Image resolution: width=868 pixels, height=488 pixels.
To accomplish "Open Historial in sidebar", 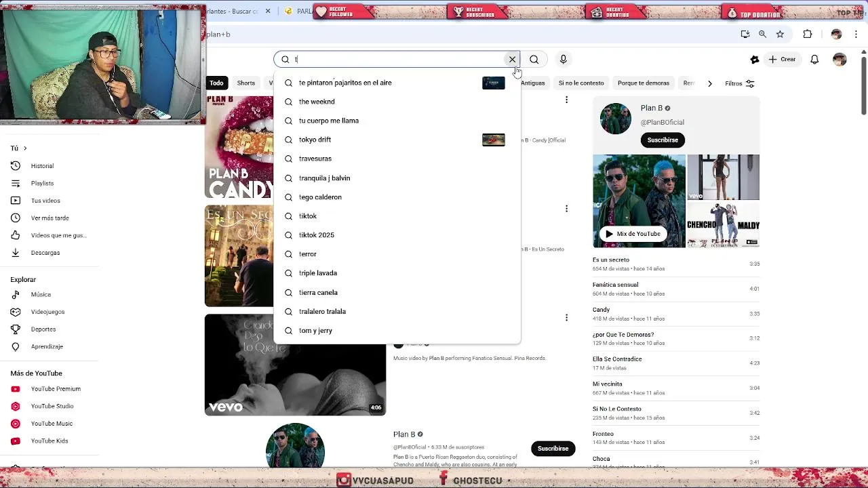I will point(42,166).
